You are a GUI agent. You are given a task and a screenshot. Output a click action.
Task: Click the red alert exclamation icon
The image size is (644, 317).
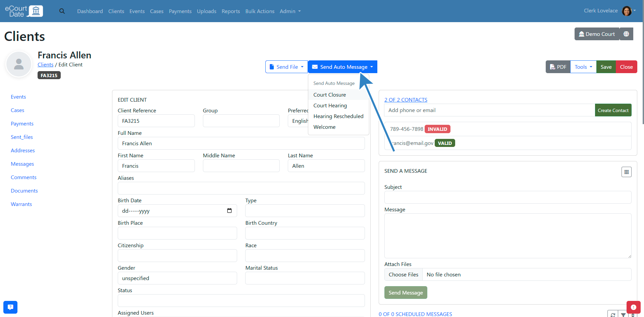(x=633, y=307)
